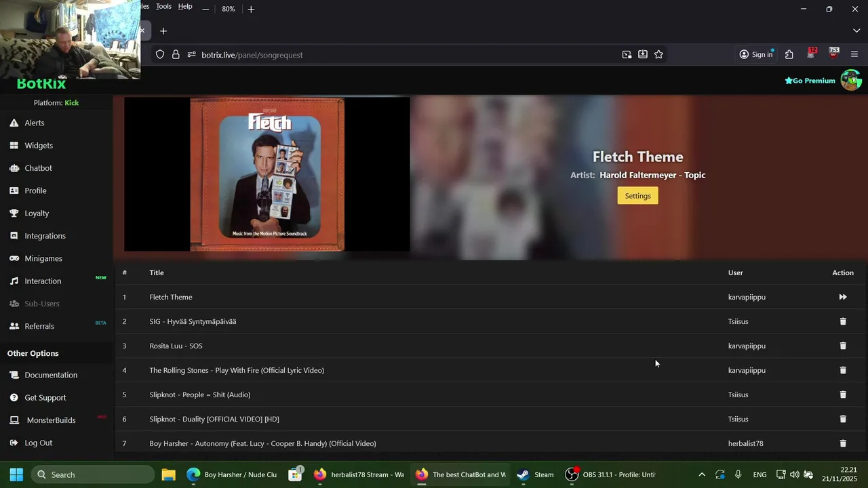Open the MonsterBuilds link
The width and height of the screenshot is (868, 488).
tap(51, 420)
